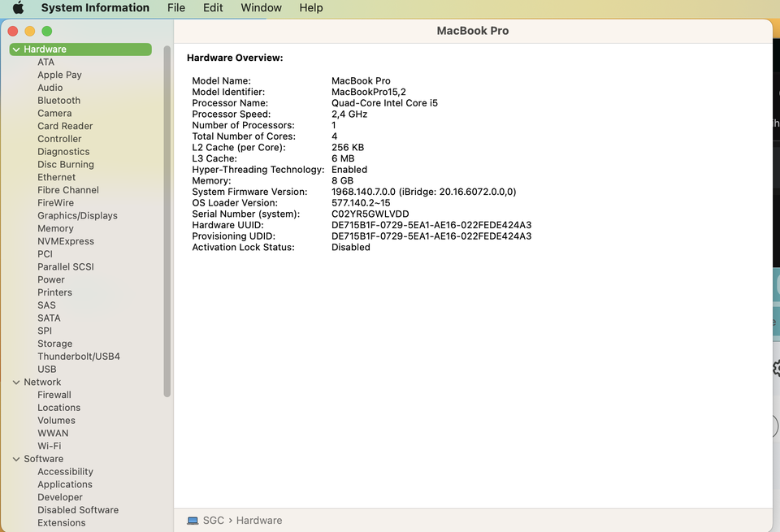Select Audio in the sidebar

(50, 88)
